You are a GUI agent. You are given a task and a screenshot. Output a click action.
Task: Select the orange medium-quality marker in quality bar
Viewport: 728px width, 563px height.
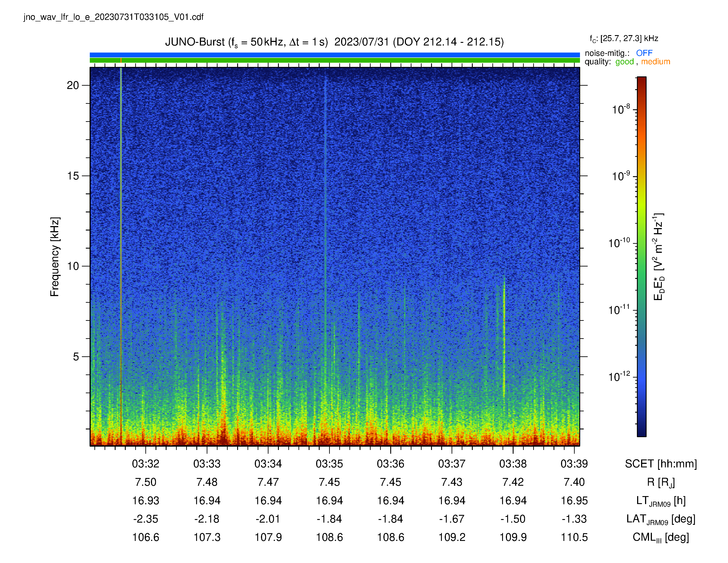click(121, 60)
